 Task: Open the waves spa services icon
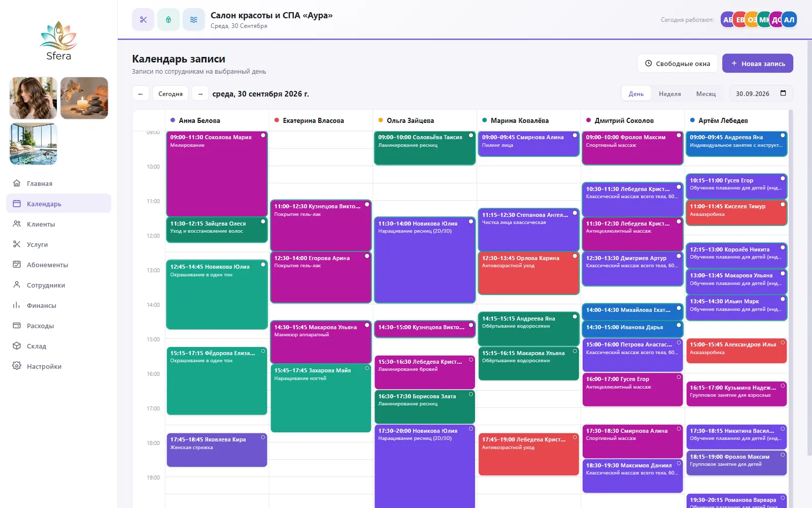[194, 20]
